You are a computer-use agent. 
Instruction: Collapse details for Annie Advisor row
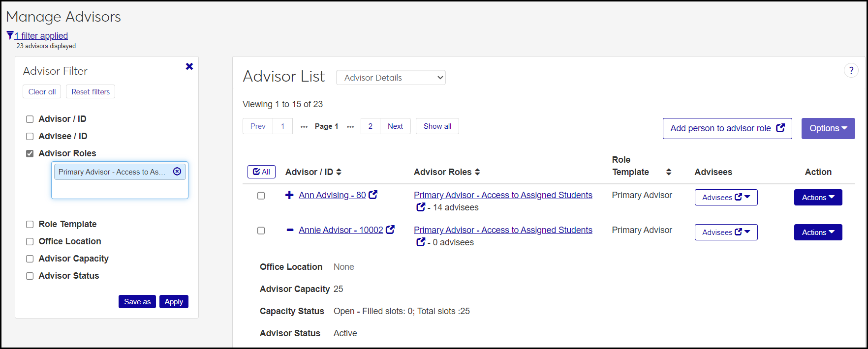point(290,230)
